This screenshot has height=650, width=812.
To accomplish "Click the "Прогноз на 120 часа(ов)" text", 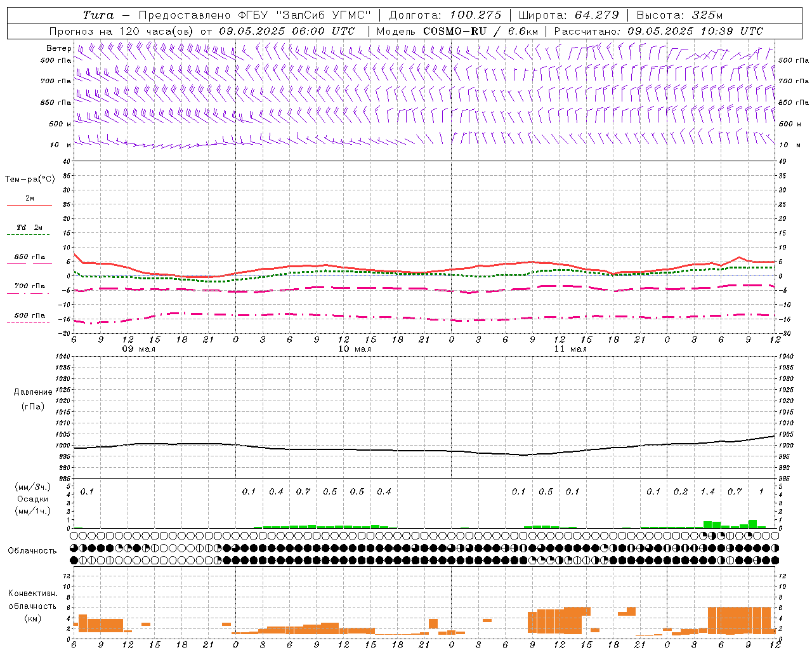I will pyautogui.click(x=122, y=31).
